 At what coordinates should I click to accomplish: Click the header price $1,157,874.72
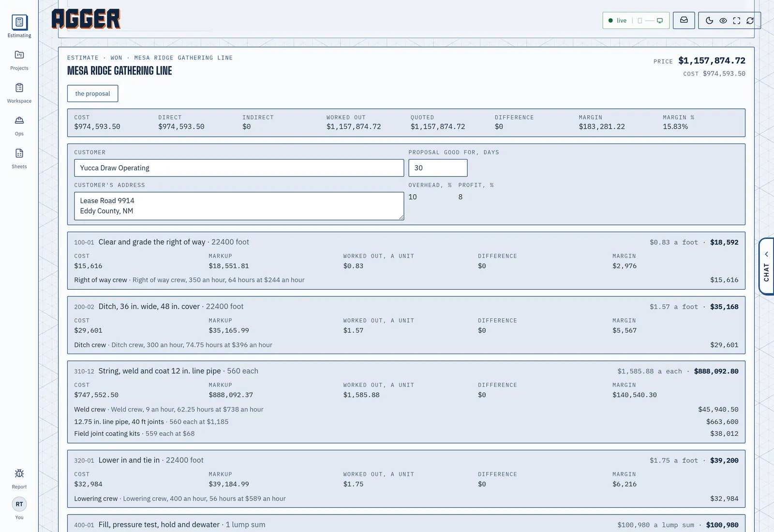coord(712,60)
